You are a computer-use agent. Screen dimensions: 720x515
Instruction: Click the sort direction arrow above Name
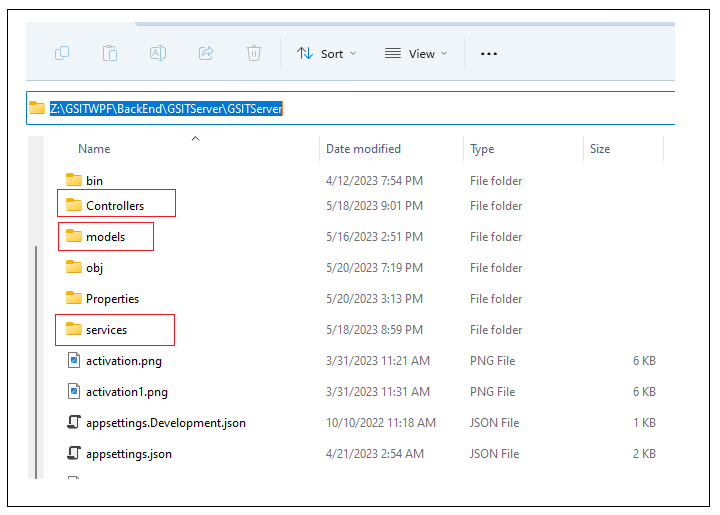(196, 138)
